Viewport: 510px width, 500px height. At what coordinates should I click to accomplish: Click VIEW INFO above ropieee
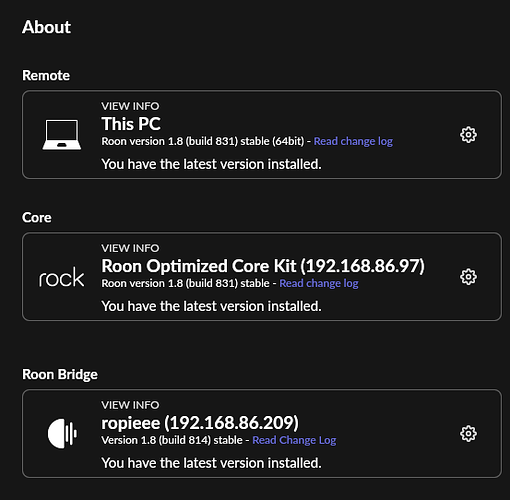(x=130, y=405)
